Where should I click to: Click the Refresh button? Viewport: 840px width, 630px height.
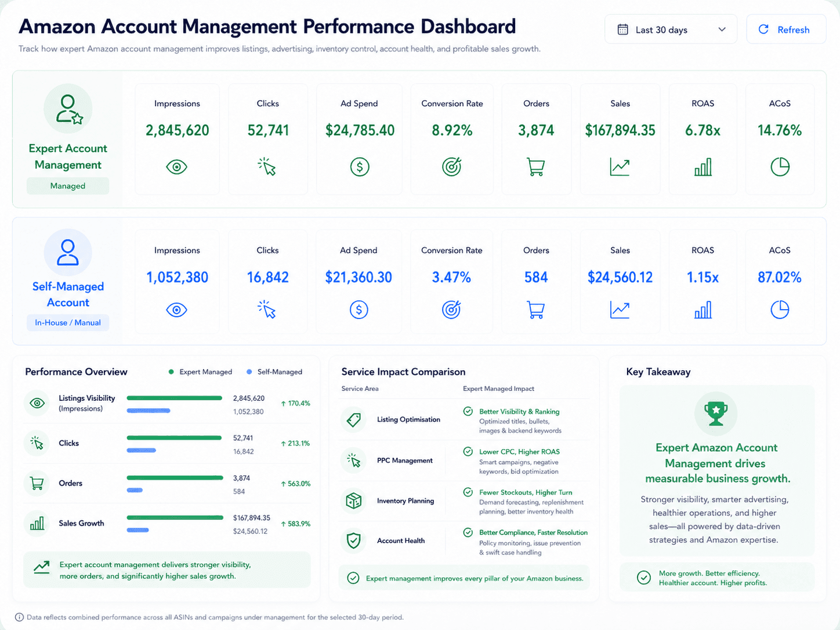(x=786, y=30)
